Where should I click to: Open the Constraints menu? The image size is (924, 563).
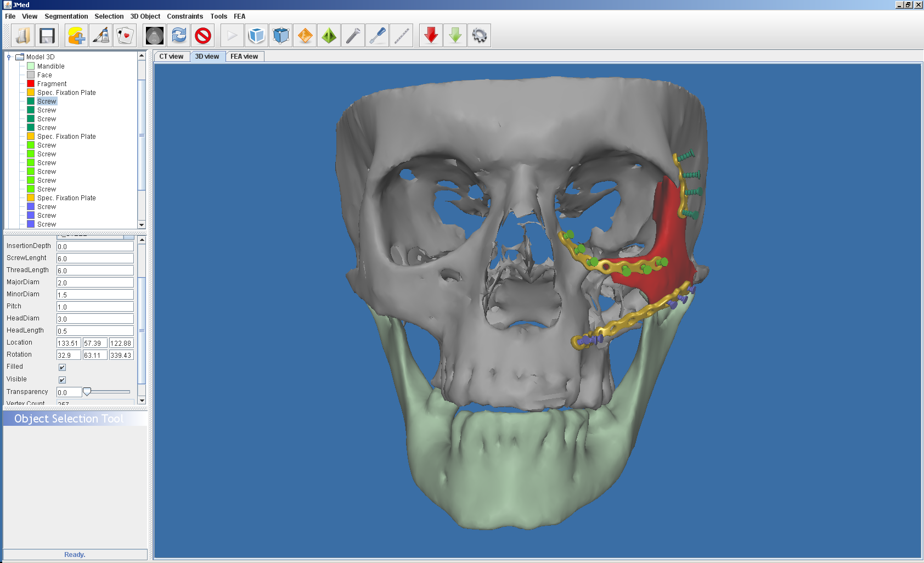tap(185, 16)
